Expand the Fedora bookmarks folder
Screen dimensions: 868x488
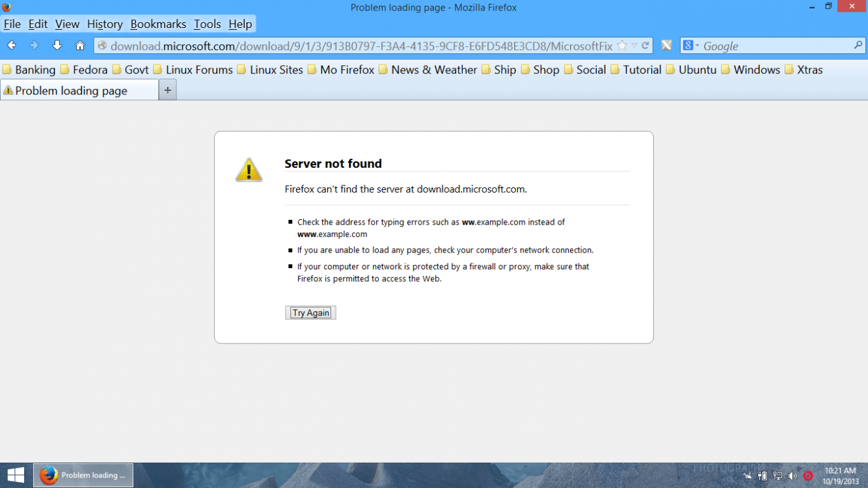point(84,70)
